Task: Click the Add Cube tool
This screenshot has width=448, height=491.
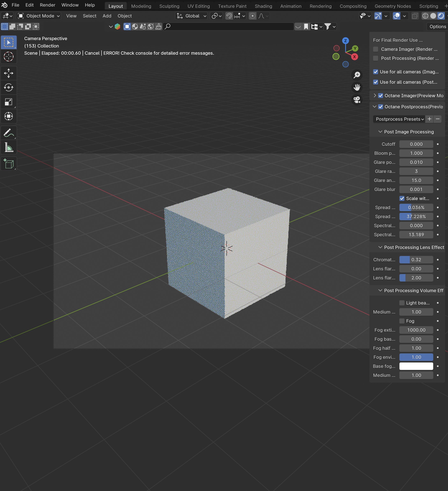Action: (8, 164)
